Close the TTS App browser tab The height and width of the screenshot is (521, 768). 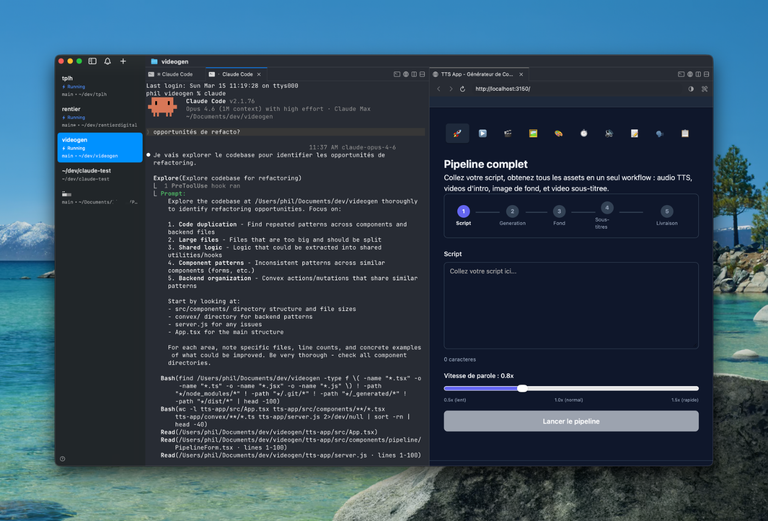(x=521, y=74)
